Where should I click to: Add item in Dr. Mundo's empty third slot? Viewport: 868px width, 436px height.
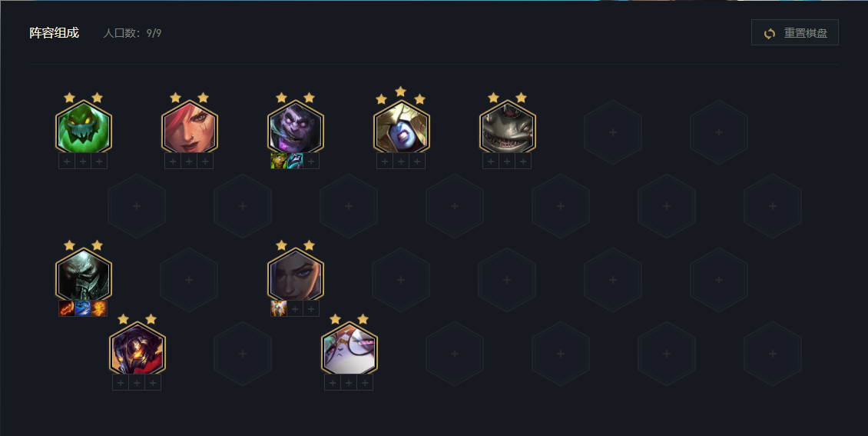point(311,161)
